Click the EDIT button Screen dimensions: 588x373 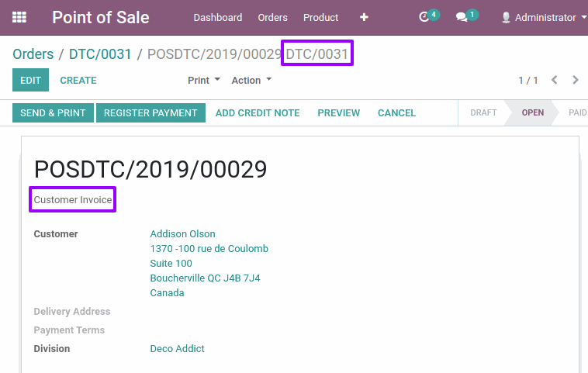pos(30,80)
